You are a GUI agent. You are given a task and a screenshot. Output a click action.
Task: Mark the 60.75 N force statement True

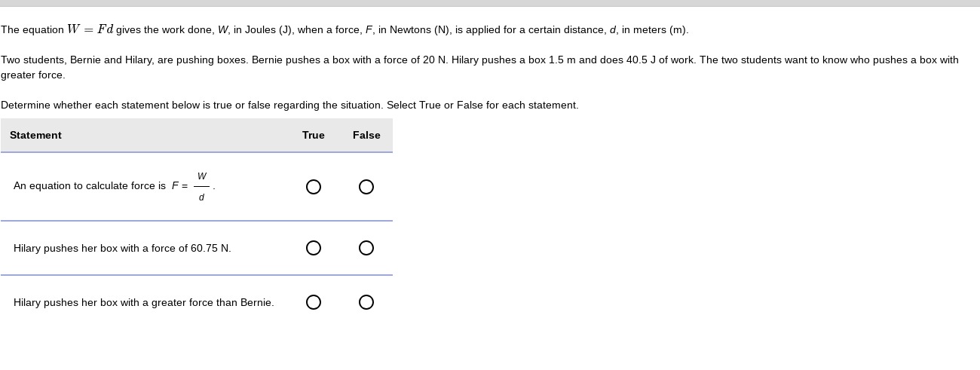tap(314, 248)
